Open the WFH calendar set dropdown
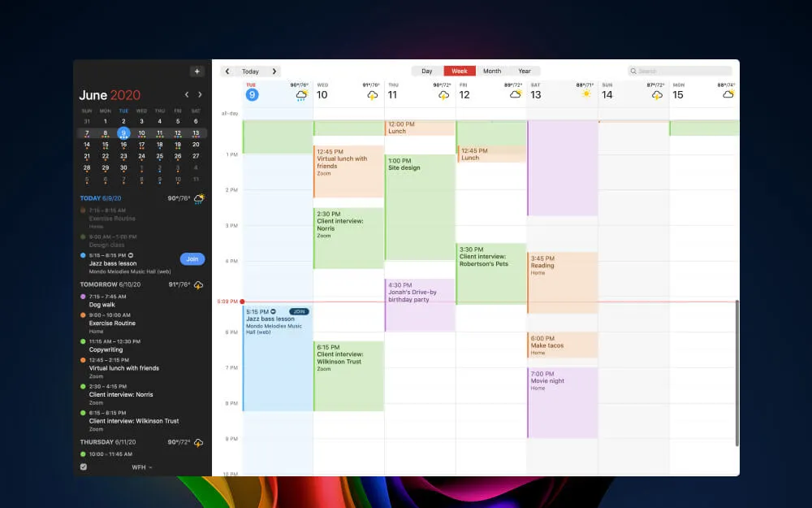Viewport: 812px width, 508px height. point(141,467)
